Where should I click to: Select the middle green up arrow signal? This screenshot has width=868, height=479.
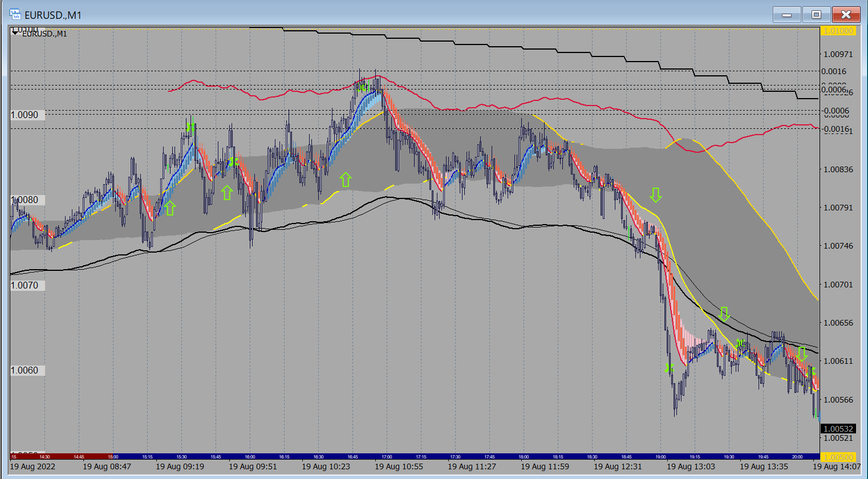pos(227,192)
